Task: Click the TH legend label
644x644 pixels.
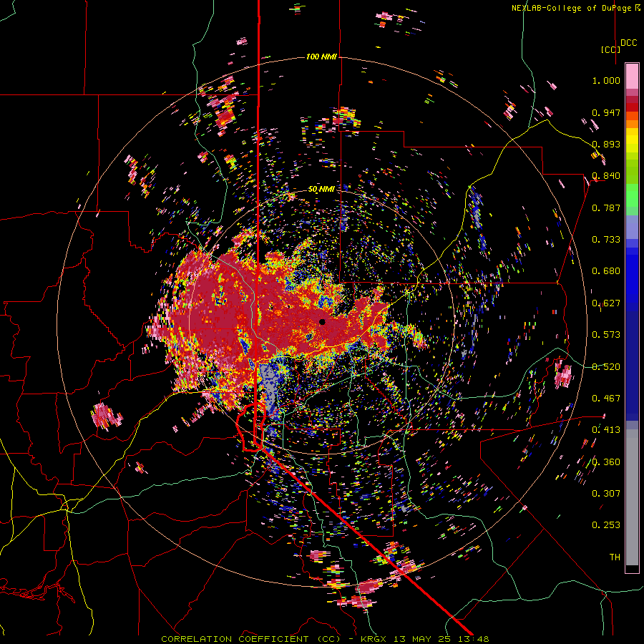Action: click(615, 557)
